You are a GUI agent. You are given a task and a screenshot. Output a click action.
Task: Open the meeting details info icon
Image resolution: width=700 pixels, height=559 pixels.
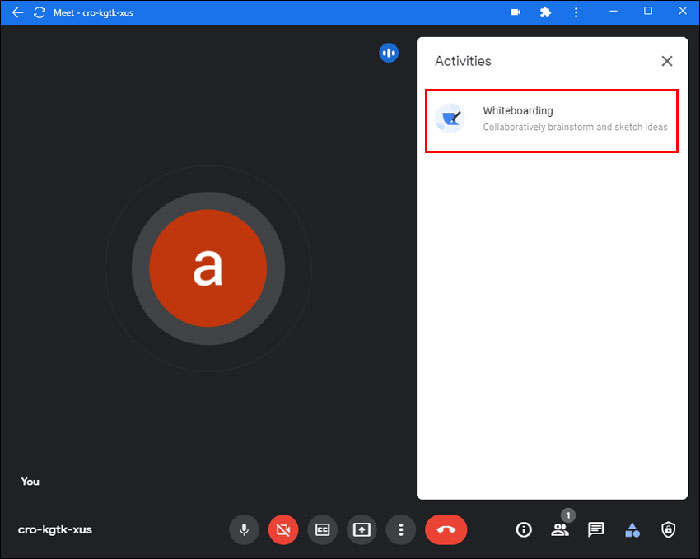(523, 529)
